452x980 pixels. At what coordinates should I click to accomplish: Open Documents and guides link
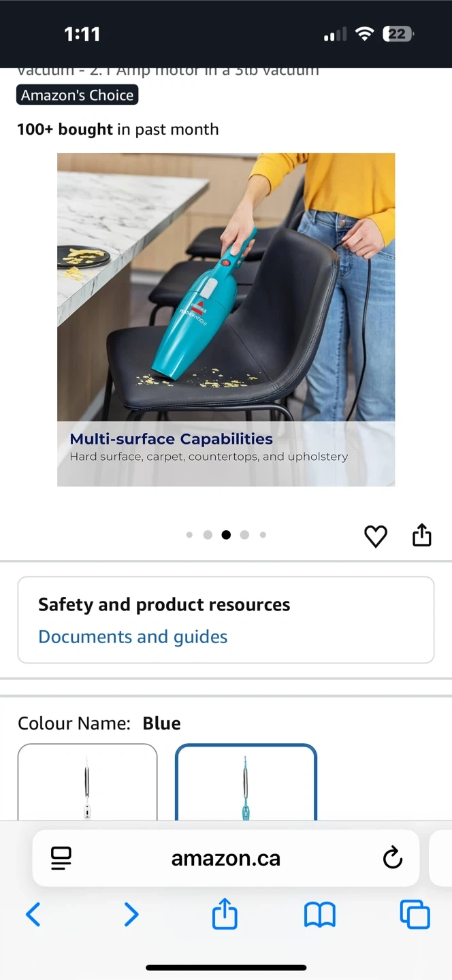click(x=133, y=637)
